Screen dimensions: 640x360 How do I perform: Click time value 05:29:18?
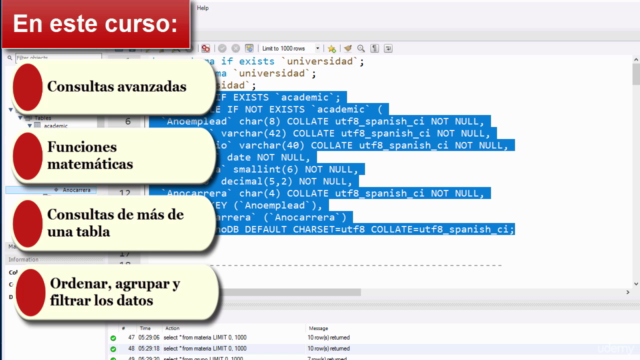149,349
